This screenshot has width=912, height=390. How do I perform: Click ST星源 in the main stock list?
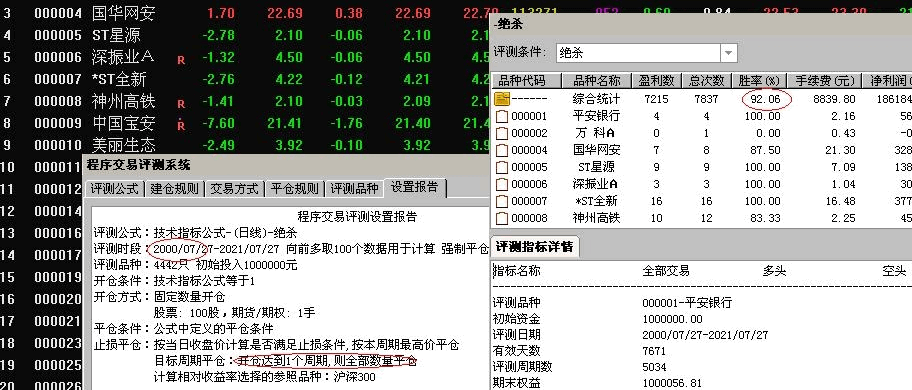point(116,35)
